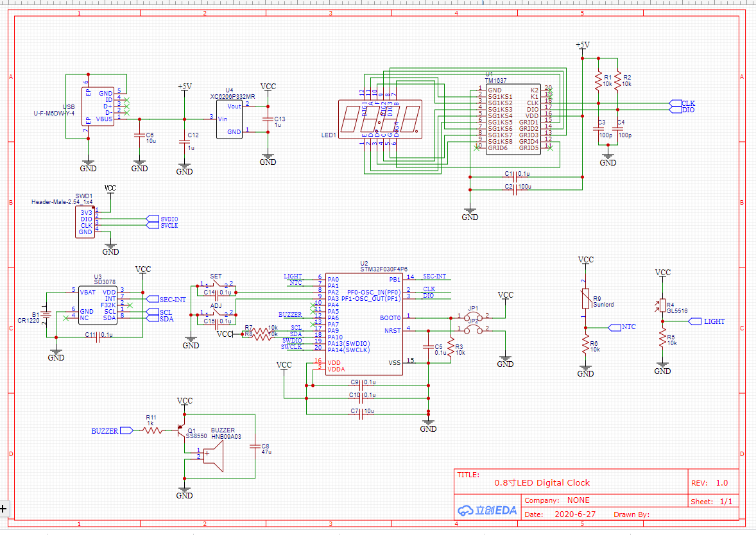Click the 'XC6206P332MR' part label
756x535 pixels.
(x=232, y=97)
